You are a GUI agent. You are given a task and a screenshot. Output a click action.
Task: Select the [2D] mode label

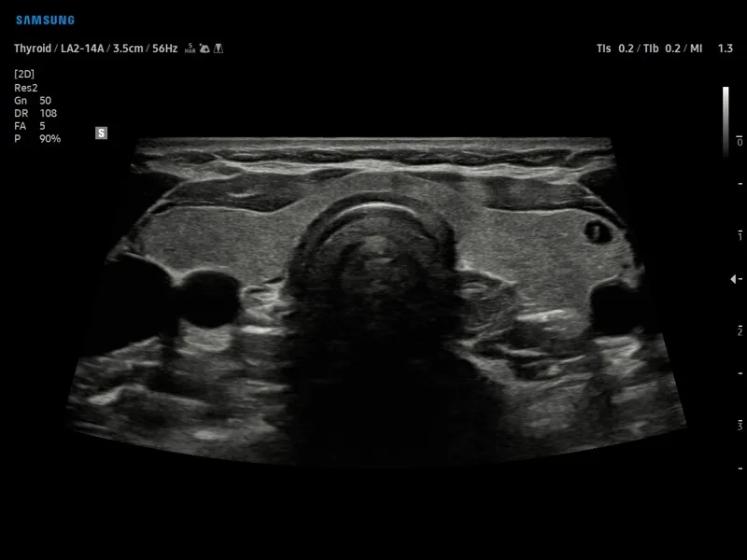coord(24,74)
